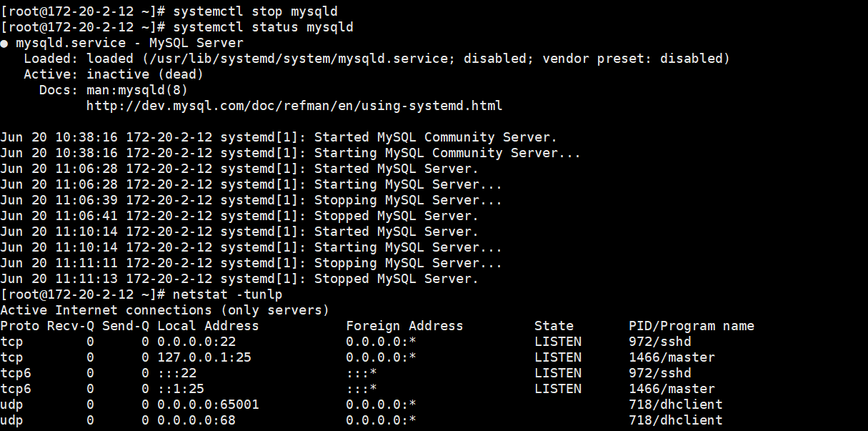Click the 'inactive (dead)' status text
Viewport: 868px width, 431px height.
pos(145,74)
